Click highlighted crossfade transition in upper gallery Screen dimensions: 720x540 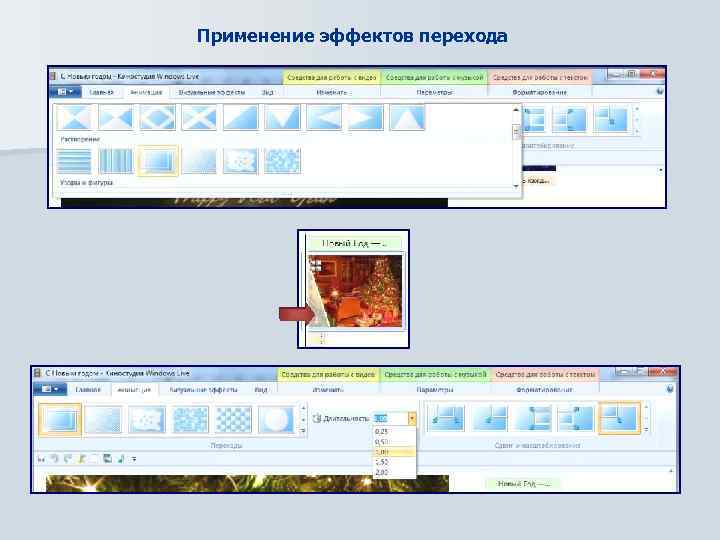tap(158, 161)
